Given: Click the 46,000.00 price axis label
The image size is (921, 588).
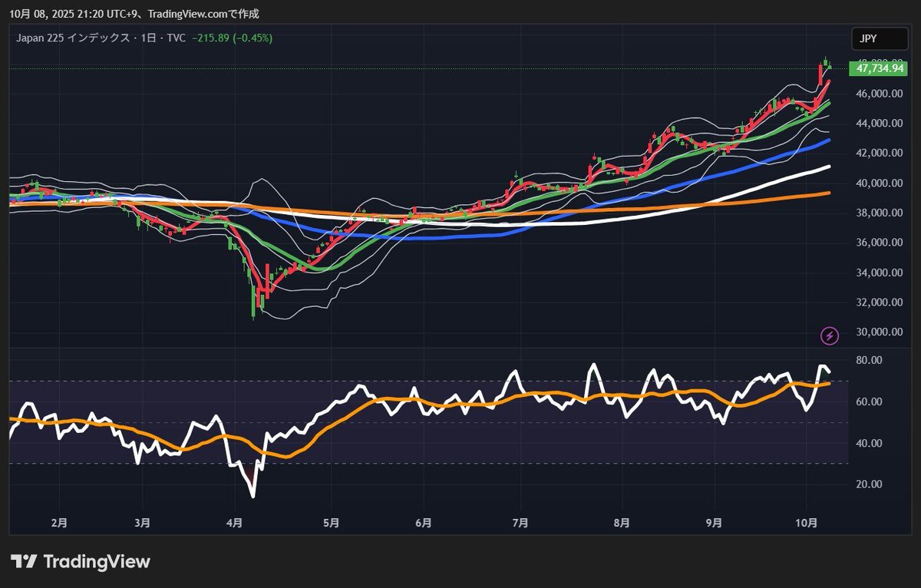Looking at the screenshot, I should pos(880,94).
